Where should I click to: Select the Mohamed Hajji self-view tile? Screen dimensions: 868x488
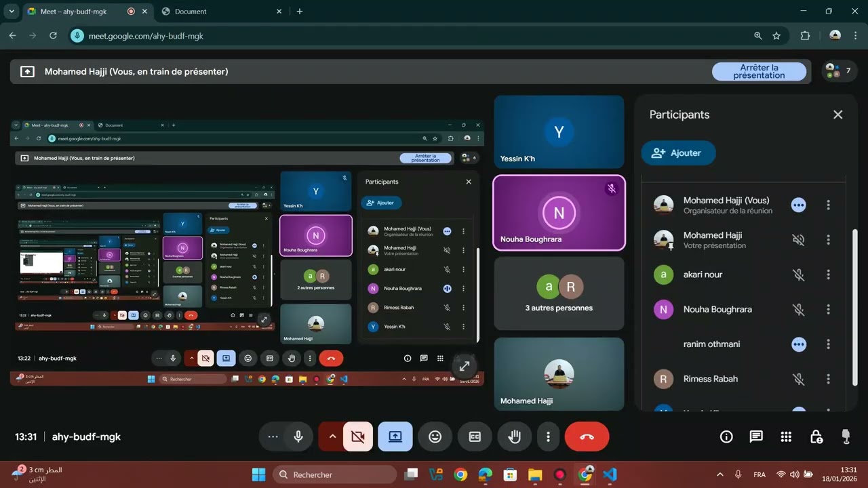coord(559,374)
